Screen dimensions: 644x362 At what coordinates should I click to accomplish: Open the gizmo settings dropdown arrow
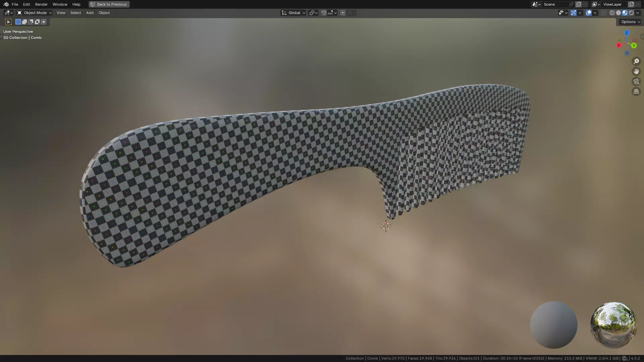[580, 13]
